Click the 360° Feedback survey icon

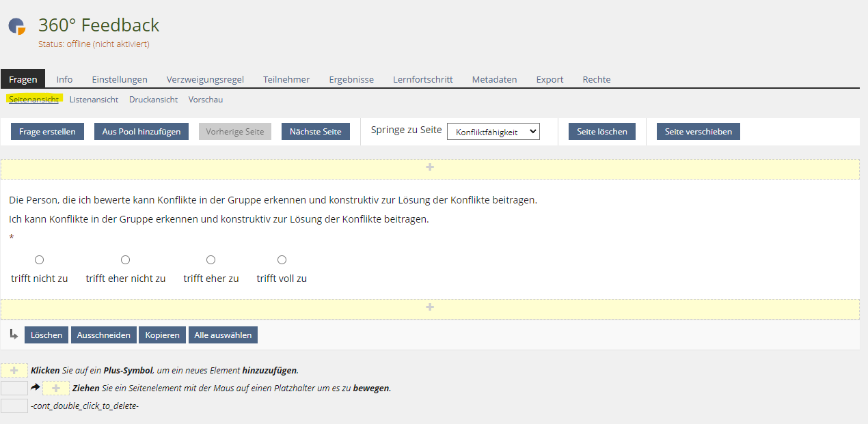[17, 26]
